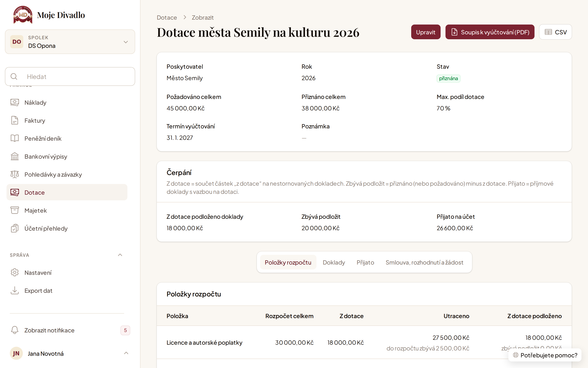This screenshot has width=588, height=368.
Task: Click the Dotace banknote icon in sidebar
Action: tap(14, 193)
